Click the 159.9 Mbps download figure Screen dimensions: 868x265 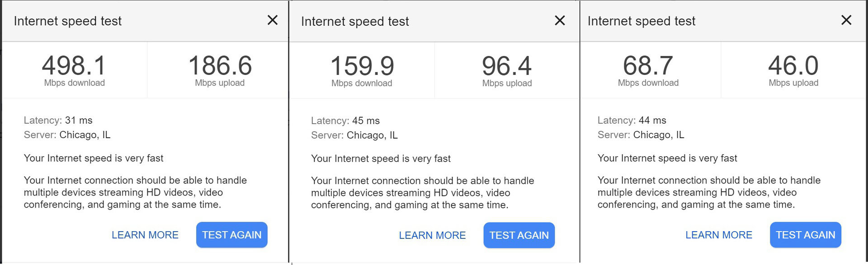tap(362, 66)
